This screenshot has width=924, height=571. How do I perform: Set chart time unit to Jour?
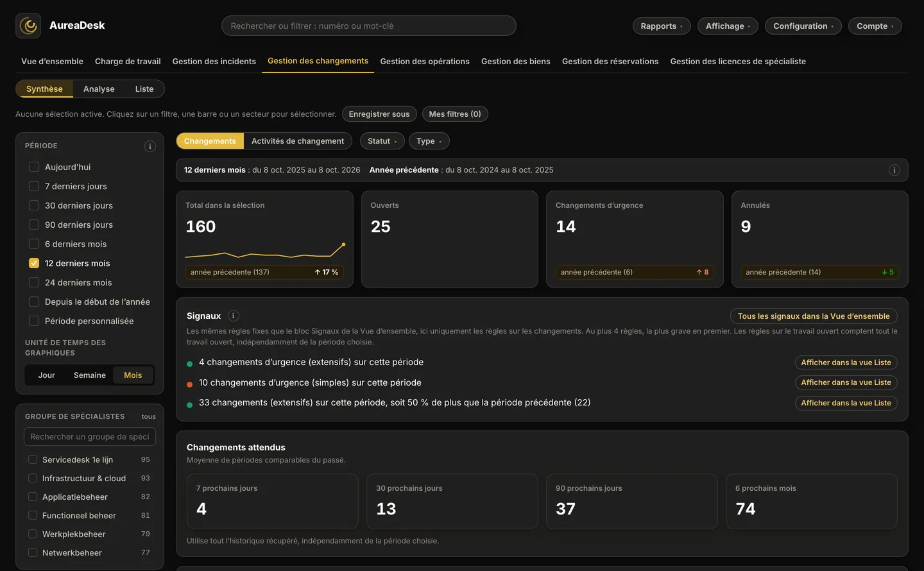click(x=47, y=375)
